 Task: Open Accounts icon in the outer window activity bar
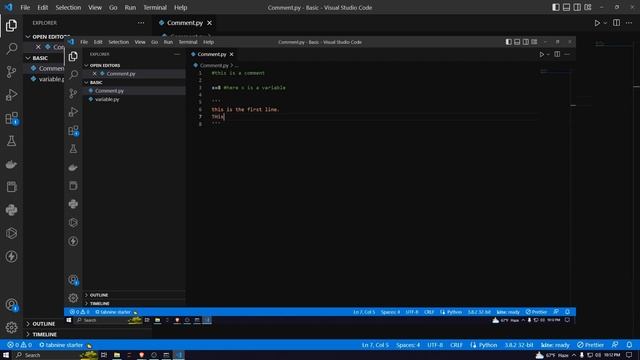pos(11,304)
